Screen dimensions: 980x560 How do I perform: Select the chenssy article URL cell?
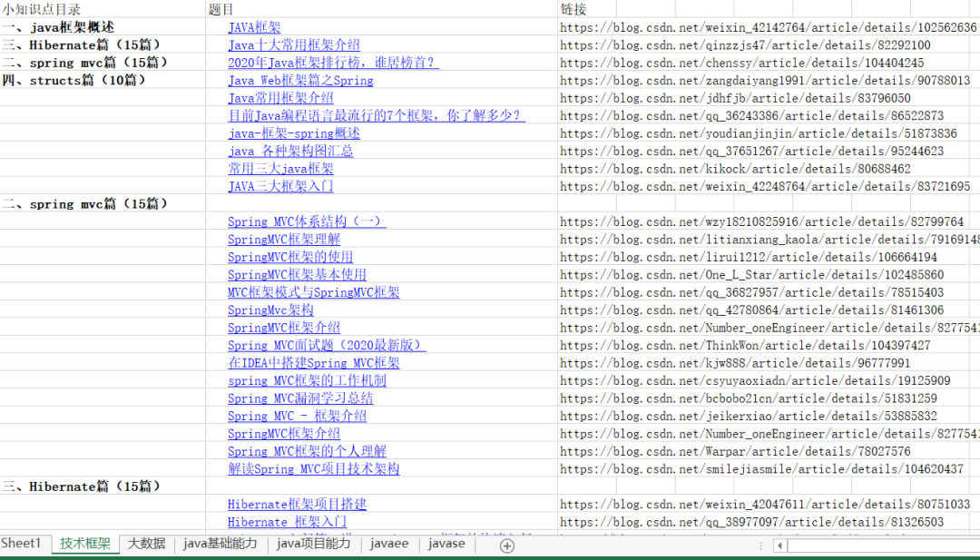(x=742, y=63)
